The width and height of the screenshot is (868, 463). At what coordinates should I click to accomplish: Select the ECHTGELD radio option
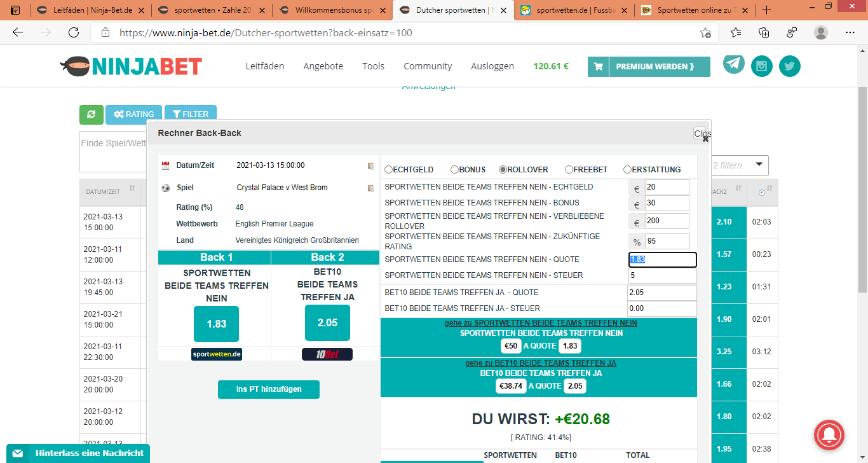[388, 170]
